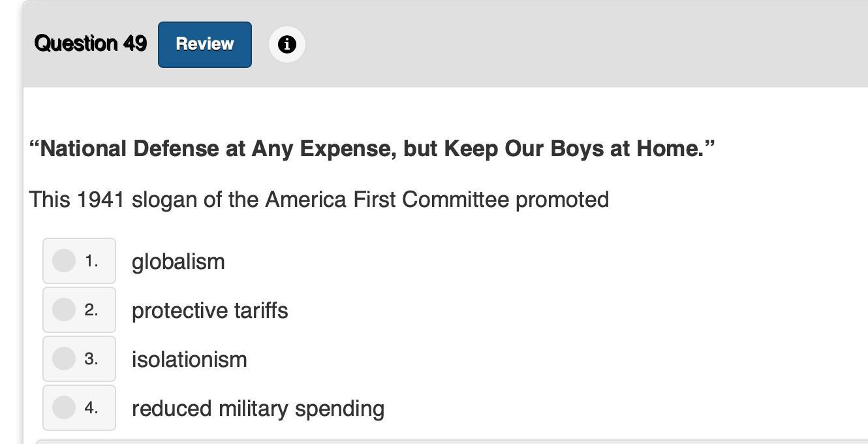Screen dimensions: 868x444
Task: Select radio button for option 4
Action: tap(64, 407)
